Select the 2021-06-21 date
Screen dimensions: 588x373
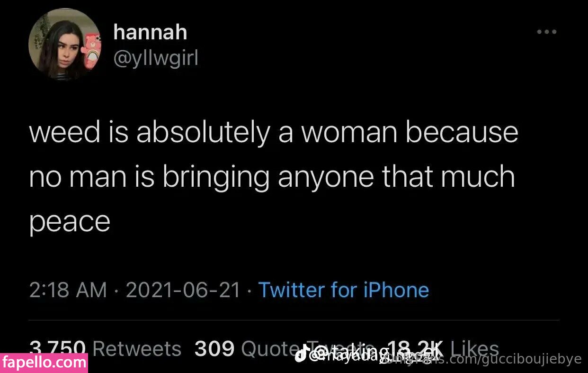[183, 290]
